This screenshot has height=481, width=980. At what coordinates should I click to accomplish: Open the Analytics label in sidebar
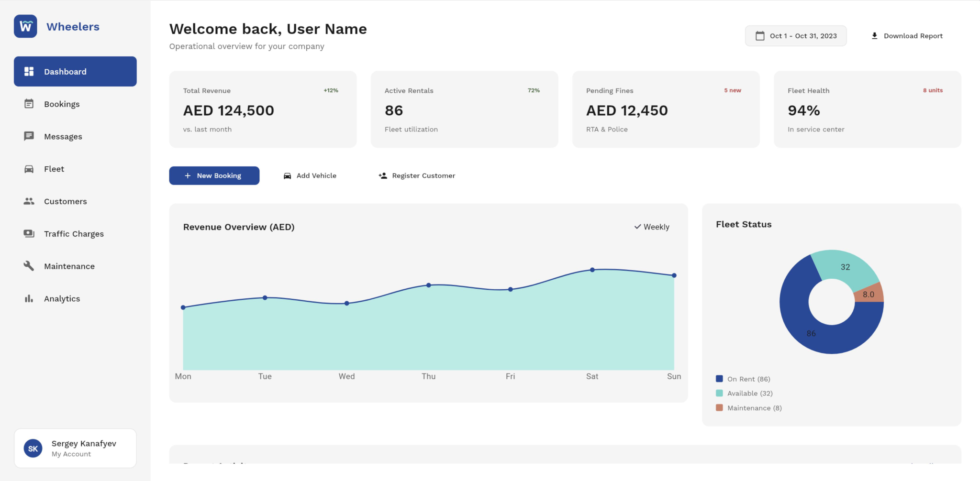pos(62,299)
